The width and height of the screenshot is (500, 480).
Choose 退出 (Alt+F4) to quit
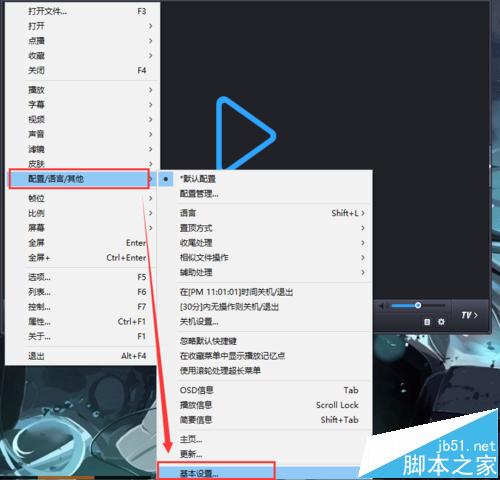pyautogui.click(x=83, y=356)
